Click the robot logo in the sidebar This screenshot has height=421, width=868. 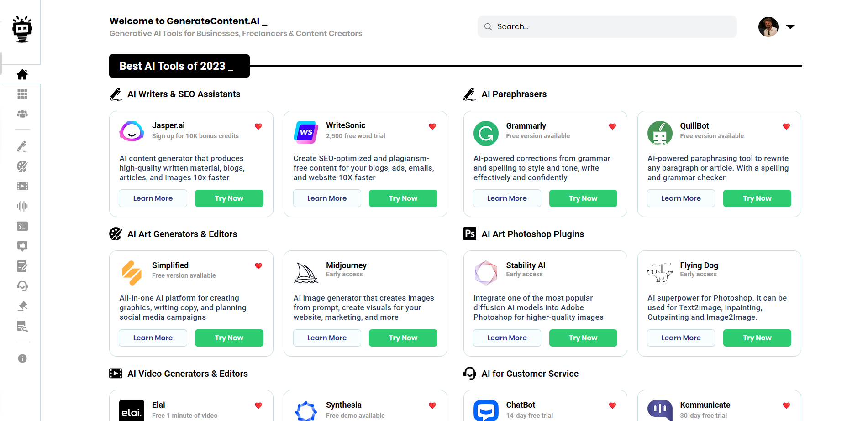22,29
